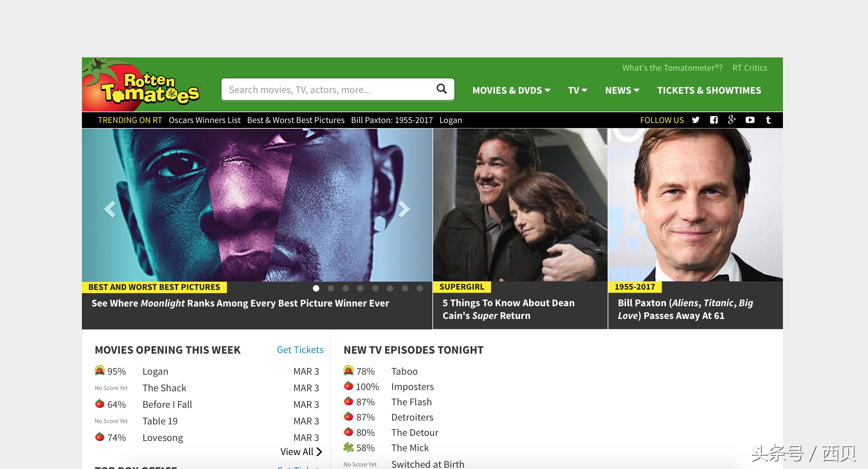This screenshot has height=469, width=868.
Task: Open The Mick TV listing
Action: point(410,448)
